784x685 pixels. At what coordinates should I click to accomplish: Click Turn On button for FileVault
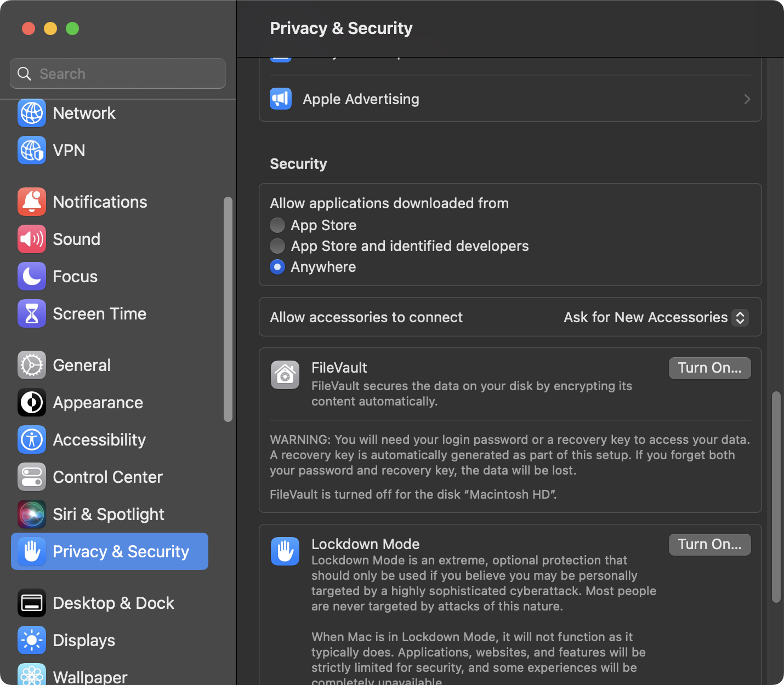coord(709,368)
